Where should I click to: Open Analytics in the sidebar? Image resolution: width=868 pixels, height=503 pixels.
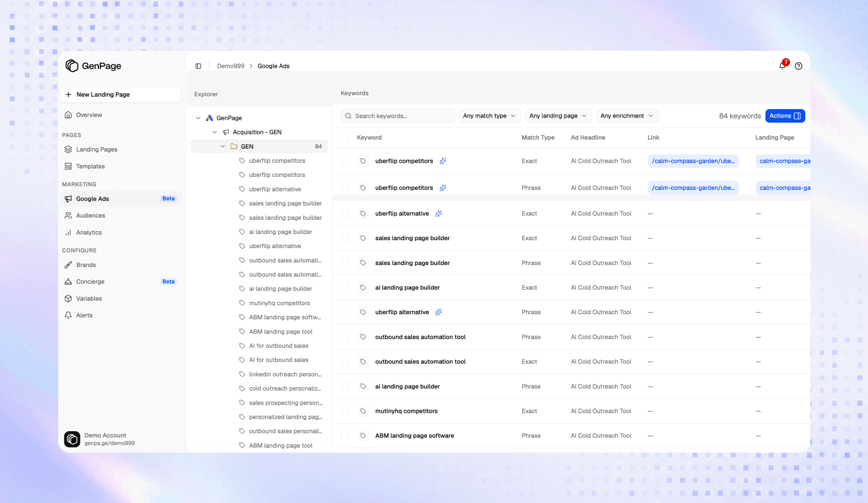[x=121, y=232]
